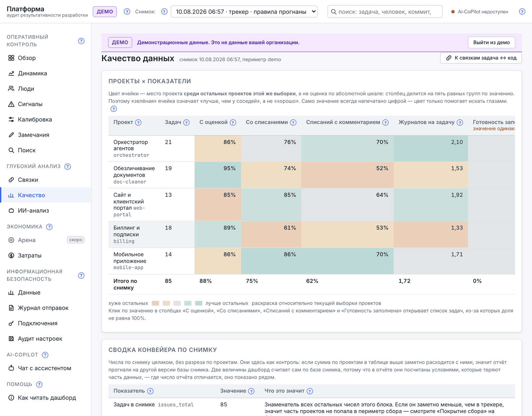Image resolution: width=532 pixels, height=416 pixels.
Task: Go to the Люди page
Action: 46,89
